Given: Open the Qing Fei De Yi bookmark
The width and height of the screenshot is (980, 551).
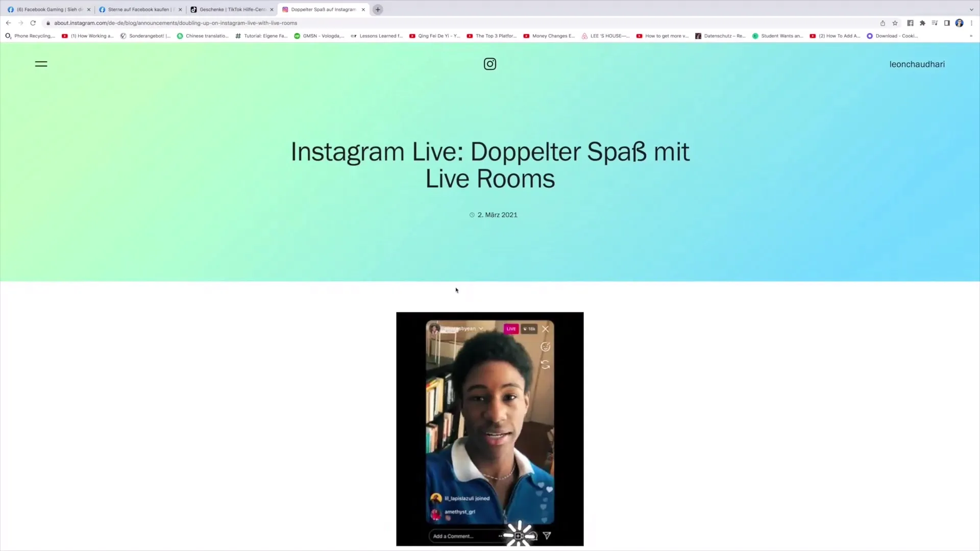Looking at the screenshot, I should coord(435,36).
